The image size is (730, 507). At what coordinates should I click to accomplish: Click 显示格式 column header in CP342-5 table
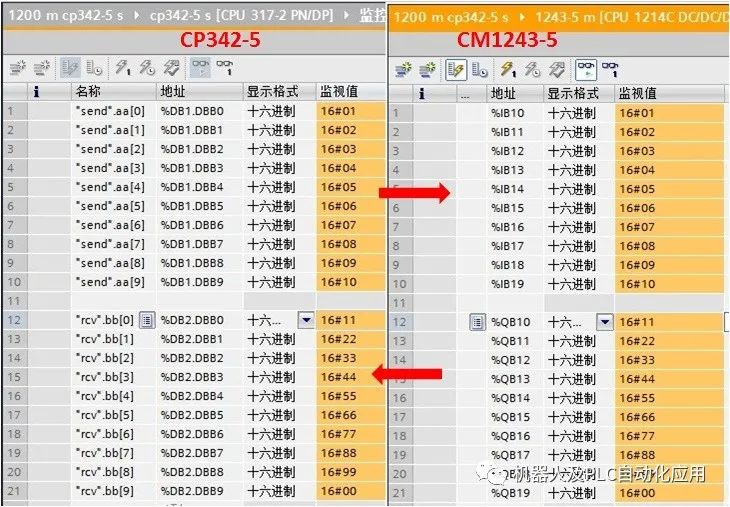coord(279,92)
